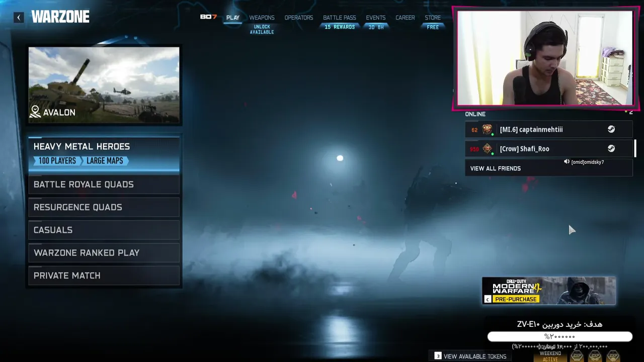Viewport: 644px width, 362px height.
Task: Click the WEEKEND ACTIVE label
Action: (x=550, y=356)
